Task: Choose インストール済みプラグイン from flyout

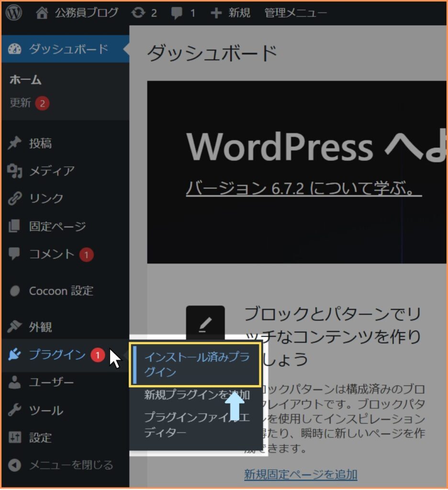Action: tap(197, 364)
